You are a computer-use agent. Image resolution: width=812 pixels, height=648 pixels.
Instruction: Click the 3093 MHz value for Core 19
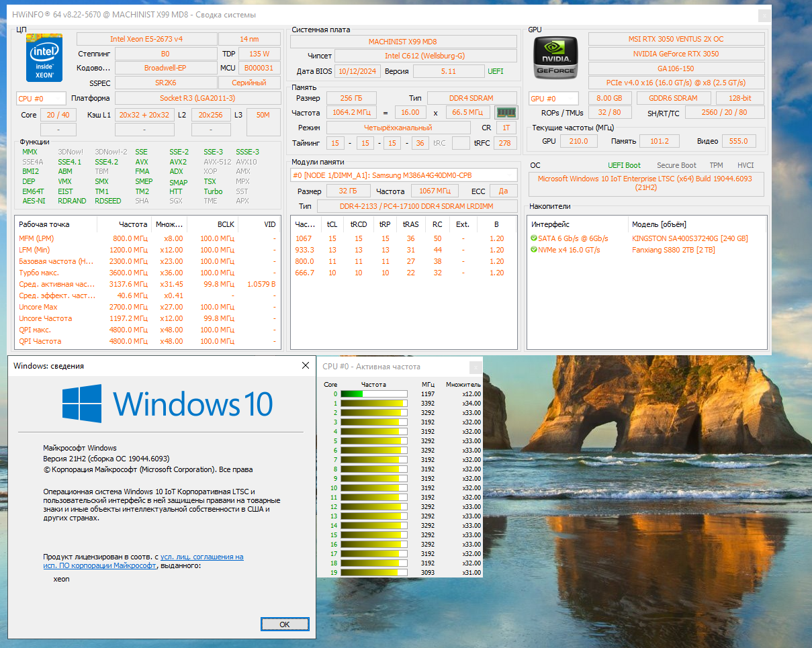click(428, 573)
